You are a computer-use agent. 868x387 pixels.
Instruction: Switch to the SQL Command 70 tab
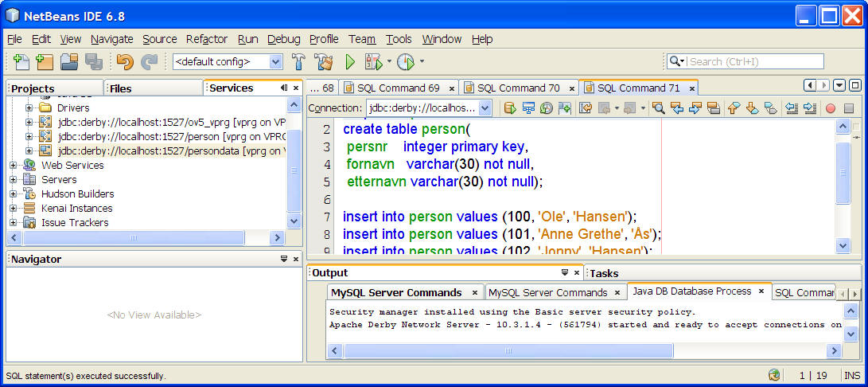pos(519,88)
